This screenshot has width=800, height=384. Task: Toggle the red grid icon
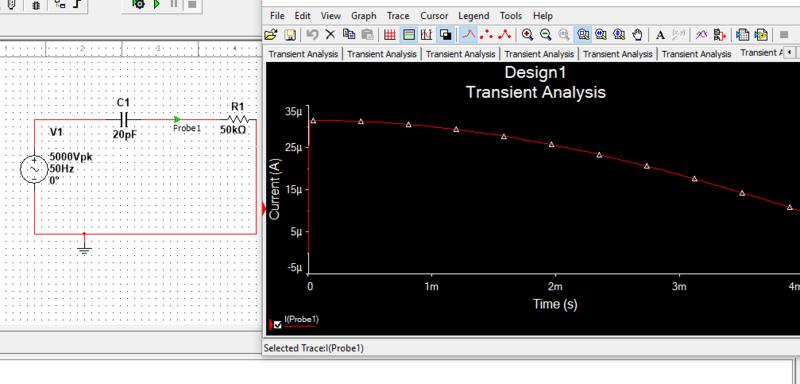pyautogui.click(x=390, y=35)
